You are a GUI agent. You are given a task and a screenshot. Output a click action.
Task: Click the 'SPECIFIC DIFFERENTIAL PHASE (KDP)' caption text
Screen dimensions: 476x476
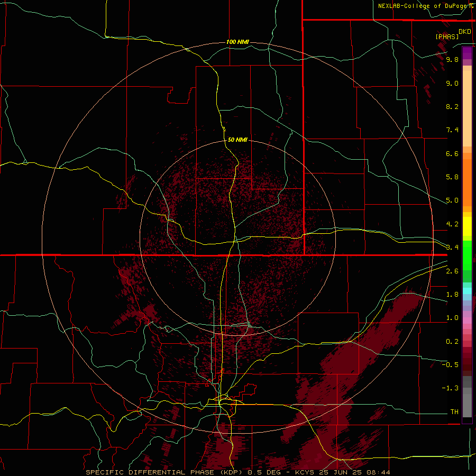pyautogui.click(x=165, y=472)
